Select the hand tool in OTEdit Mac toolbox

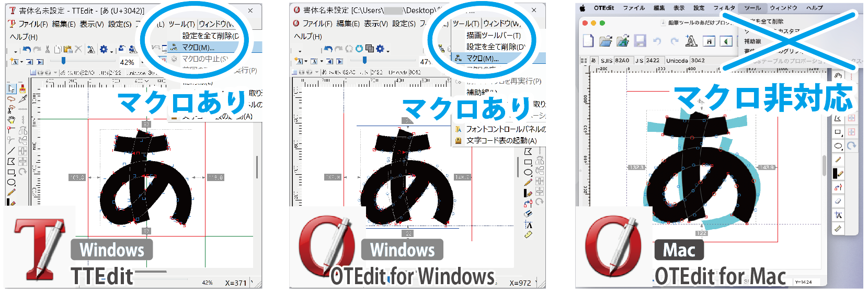coord(838,77)
